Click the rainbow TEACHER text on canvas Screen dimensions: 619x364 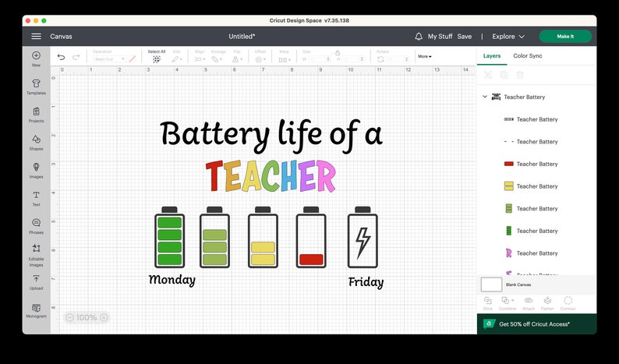(271, 176)
